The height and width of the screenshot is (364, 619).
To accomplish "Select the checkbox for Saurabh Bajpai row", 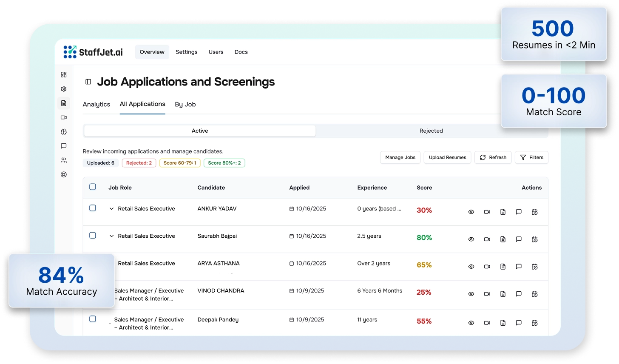I will pyautogui.click(x=93, y=235).
